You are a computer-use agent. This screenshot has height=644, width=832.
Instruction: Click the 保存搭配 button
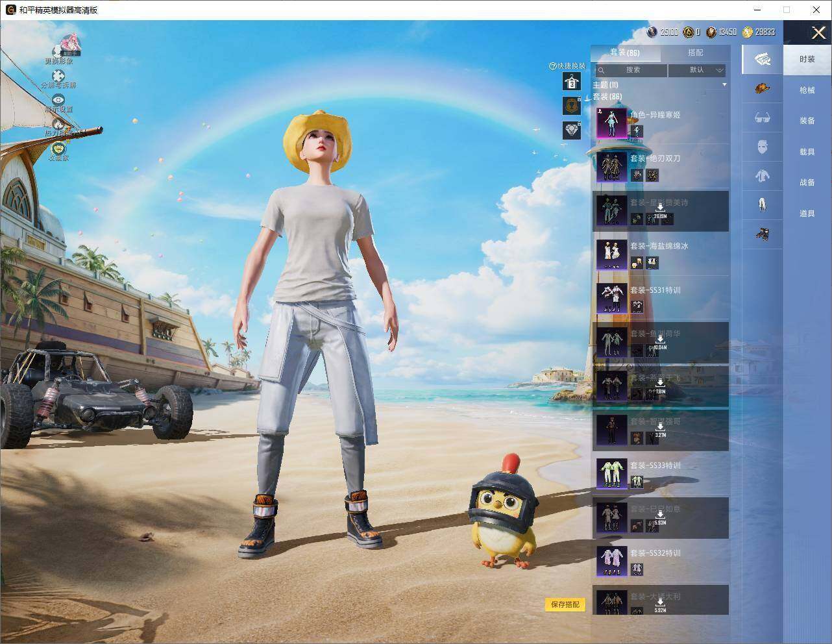(565, 604)
